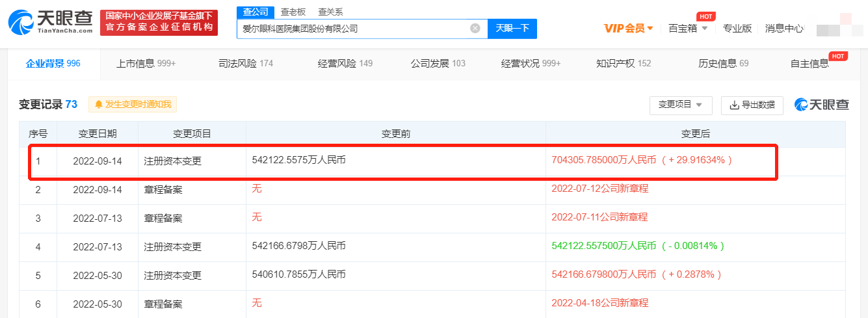Click the 2022-09-14 date in row 2

tap(98, 189)
